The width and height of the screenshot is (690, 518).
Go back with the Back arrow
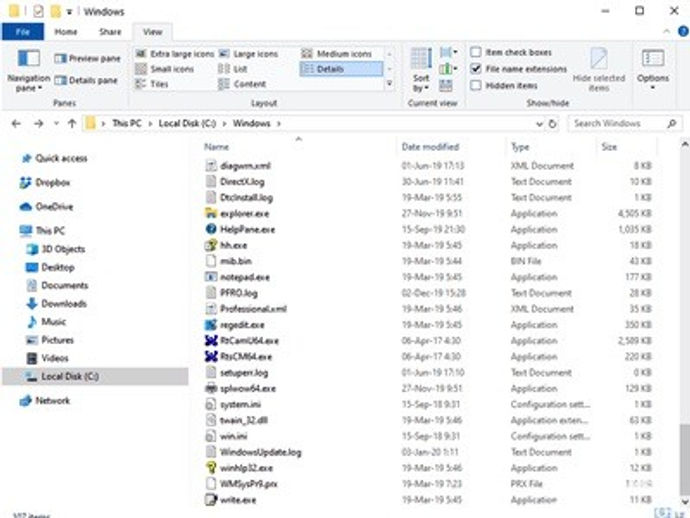click(16, 124)
